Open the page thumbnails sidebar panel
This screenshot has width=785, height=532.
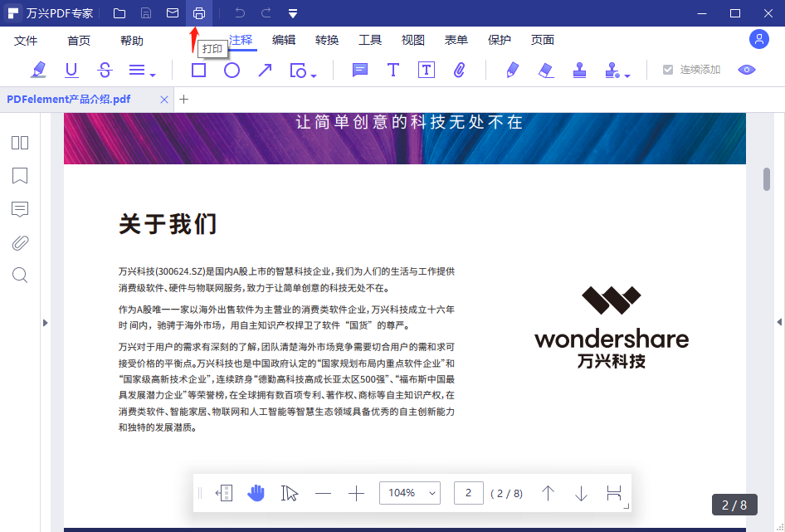[19, 143]
